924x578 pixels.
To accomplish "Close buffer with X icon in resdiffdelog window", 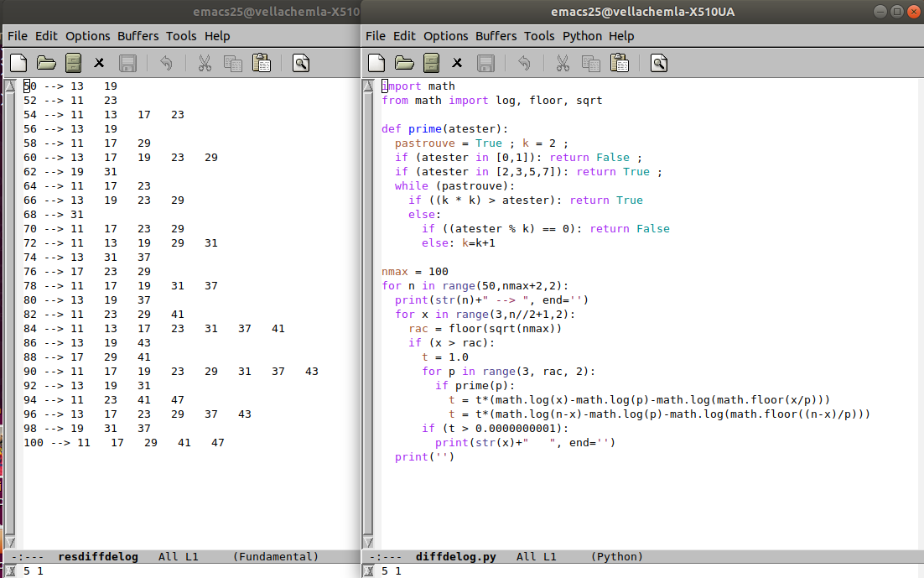I will click(x=99, y=63).
